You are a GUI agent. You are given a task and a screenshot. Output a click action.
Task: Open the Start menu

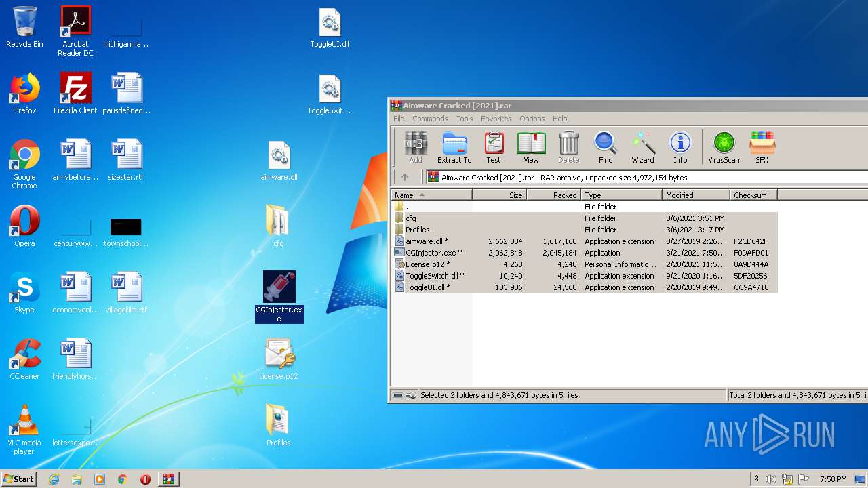[x=18, y=479]
